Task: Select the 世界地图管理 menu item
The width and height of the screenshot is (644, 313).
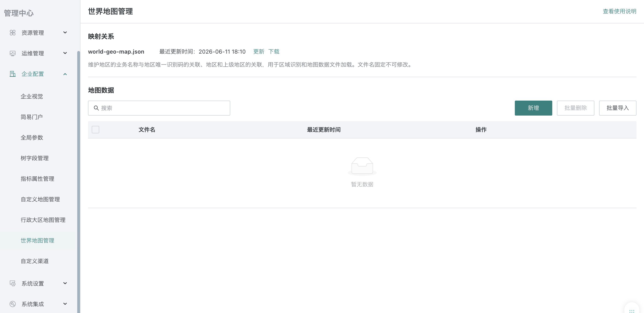Action: point(37,240)
